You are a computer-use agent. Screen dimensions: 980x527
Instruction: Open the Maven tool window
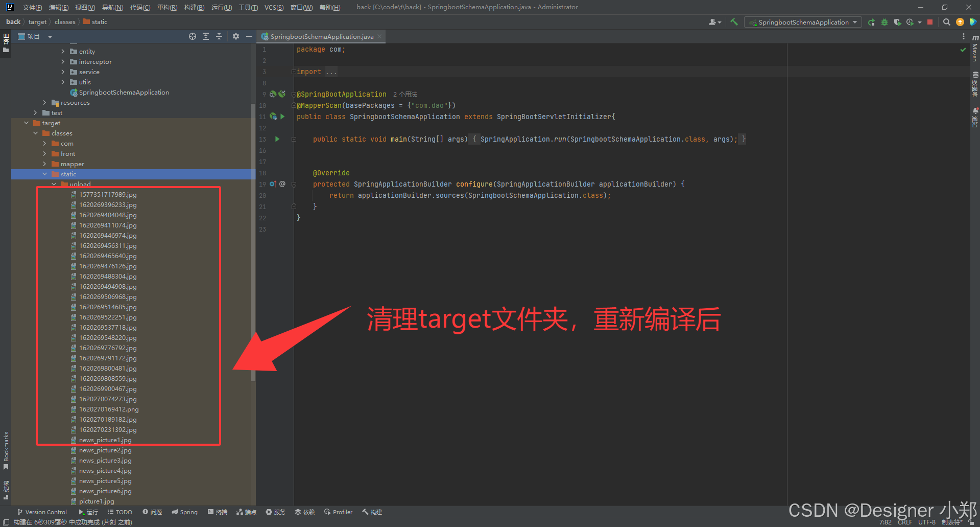pyautogui.click(x=975, y=48)
